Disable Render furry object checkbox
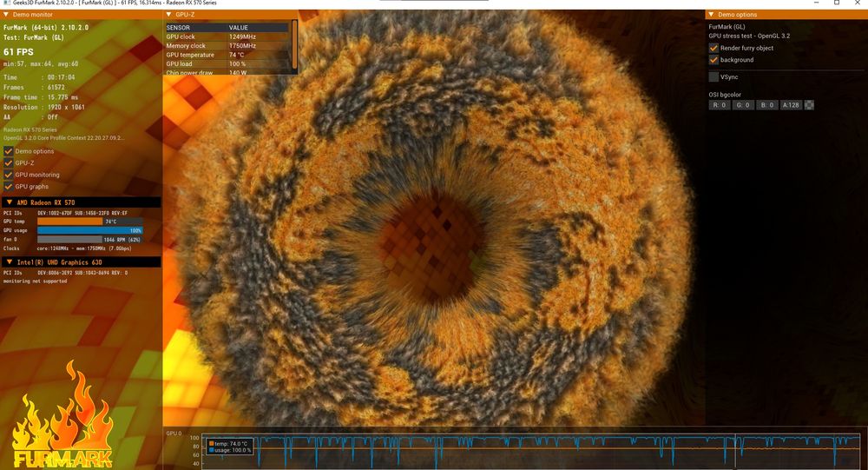The width and height of the screenshot is (868, 470). (713, 48)
